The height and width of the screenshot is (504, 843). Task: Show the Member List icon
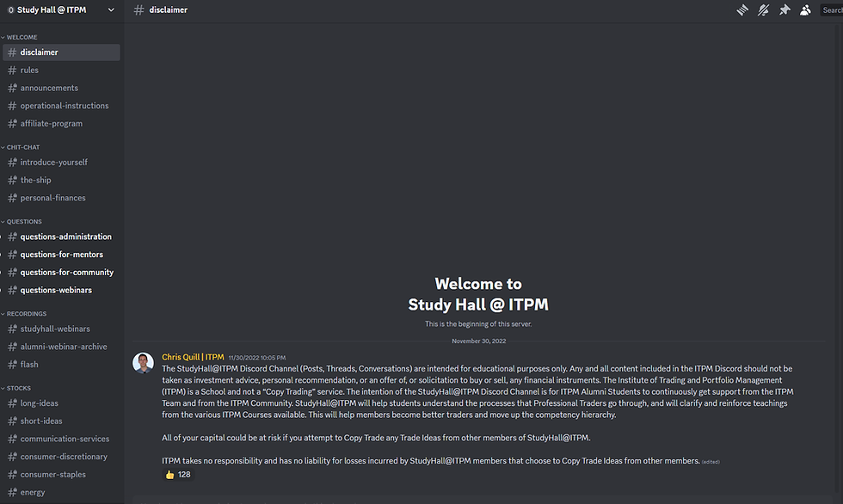pyautogui.click(x=805, y=9)
